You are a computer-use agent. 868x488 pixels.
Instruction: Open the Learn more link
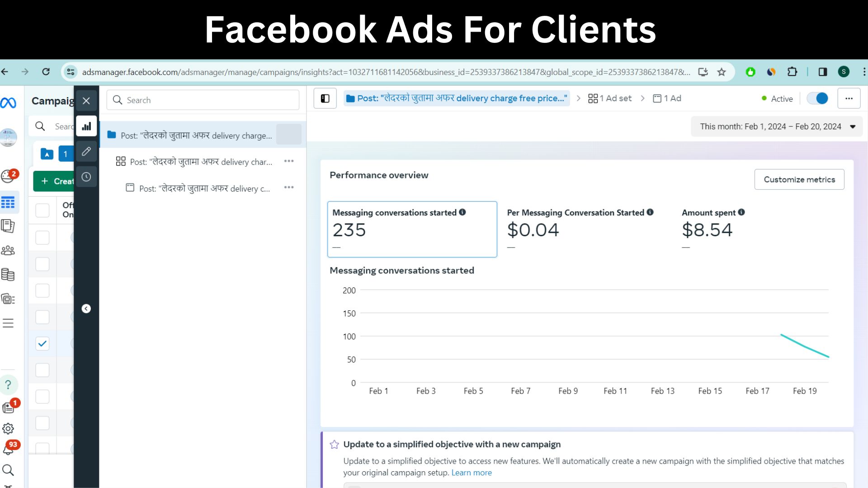coord(471,473)
